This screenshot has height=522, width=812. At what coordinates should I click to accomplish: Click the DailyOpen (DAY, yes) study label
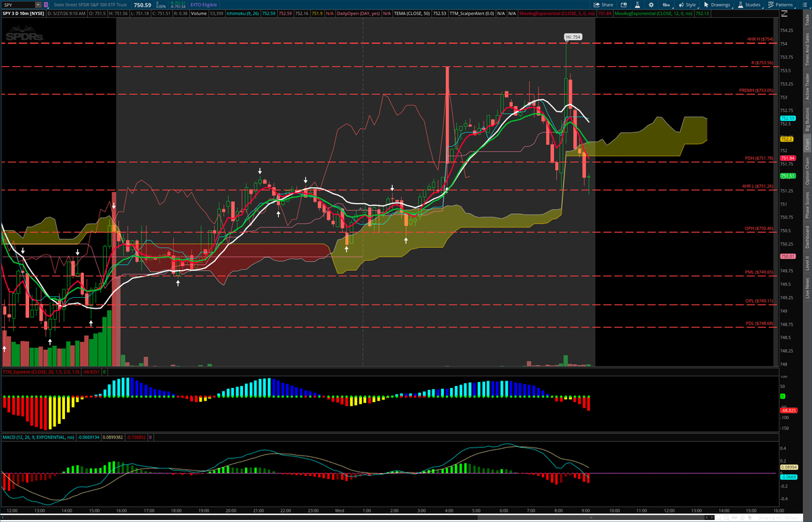359,14
